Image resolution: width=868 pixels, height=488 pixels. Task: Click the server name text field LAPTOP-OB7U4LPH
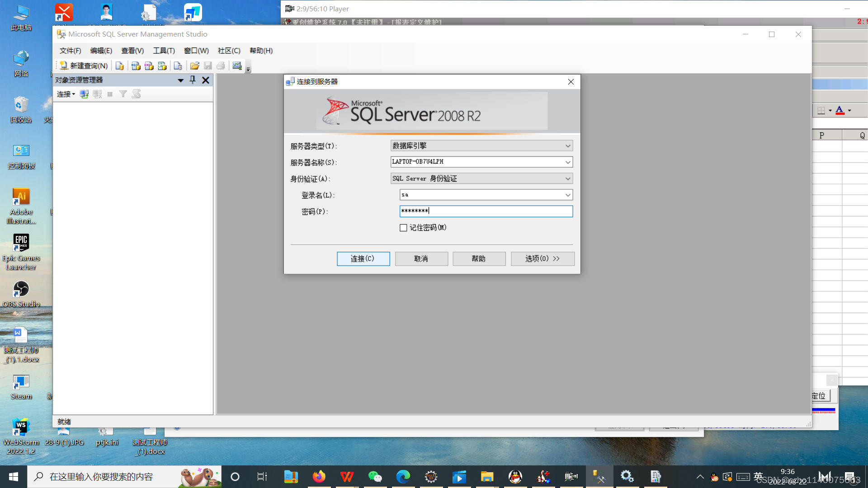477,162
